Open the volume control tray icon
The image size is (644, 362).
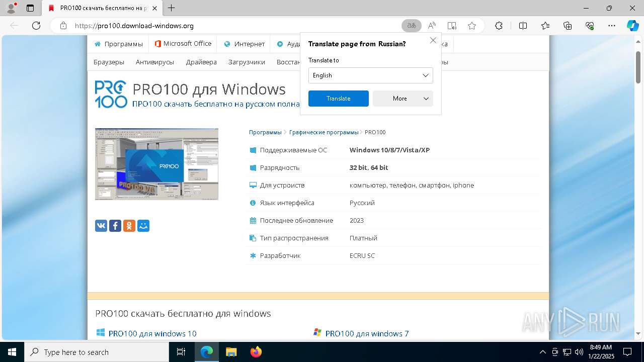point(579,352)
